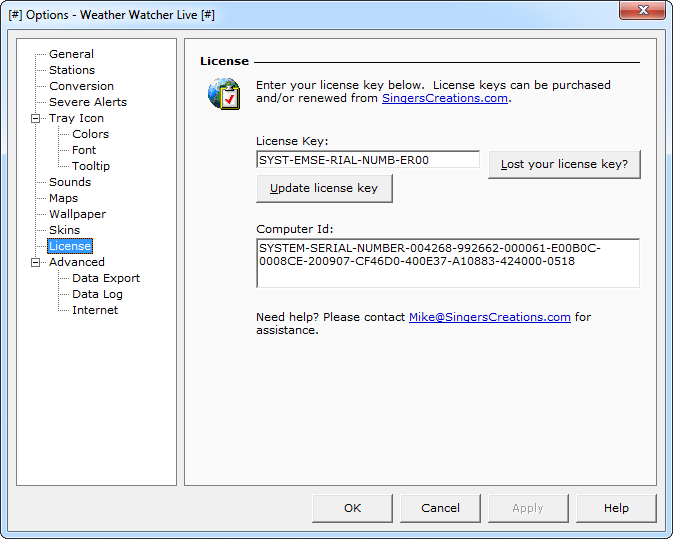Image resolution: width=673 pixels, height=539 pixels.
Task: Select Sounds in the tree
Action: pyautogui.click(x=70, y=182)
